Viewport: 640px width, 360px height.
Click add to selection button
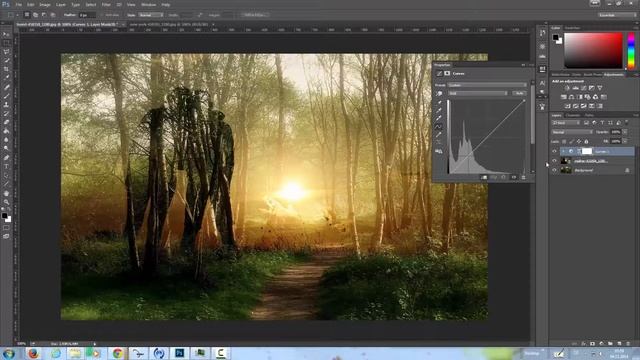[x=36, y=15]
